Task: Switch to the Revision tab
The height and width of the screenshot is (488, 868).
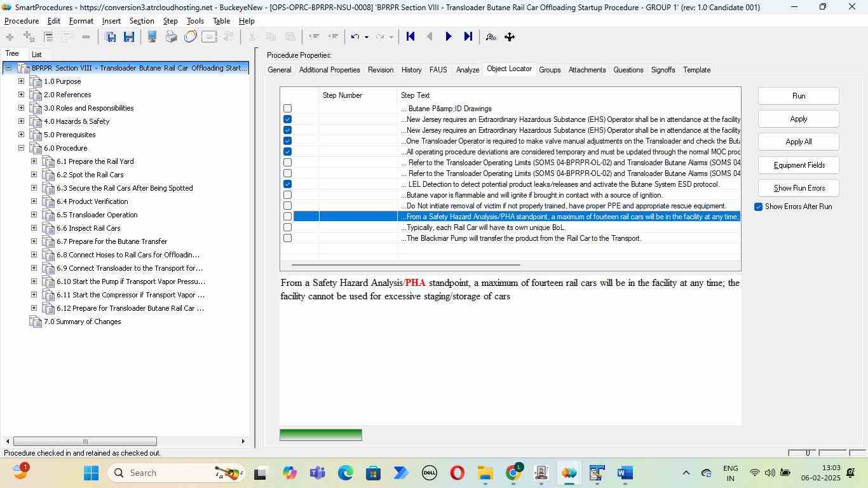Action: coord(381,70)
